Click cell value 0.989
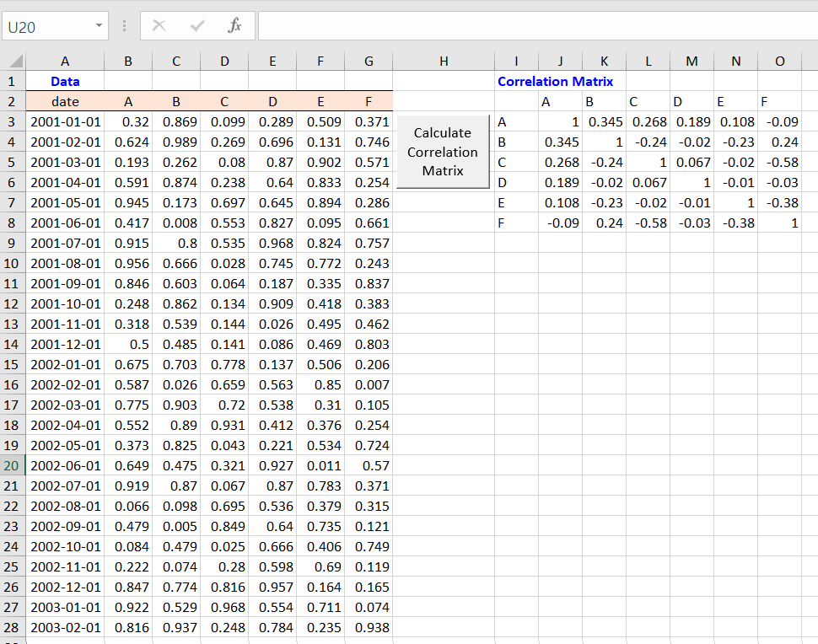This screenshot has width=818, height=644. [x=176, y=142]
